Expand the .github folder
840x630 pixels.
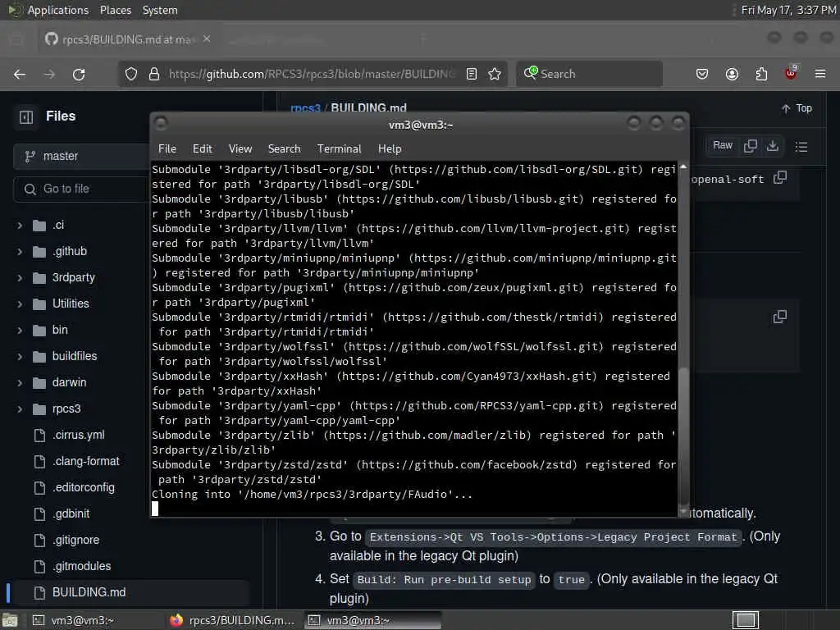pyautogui.click(x=20, y=252)
